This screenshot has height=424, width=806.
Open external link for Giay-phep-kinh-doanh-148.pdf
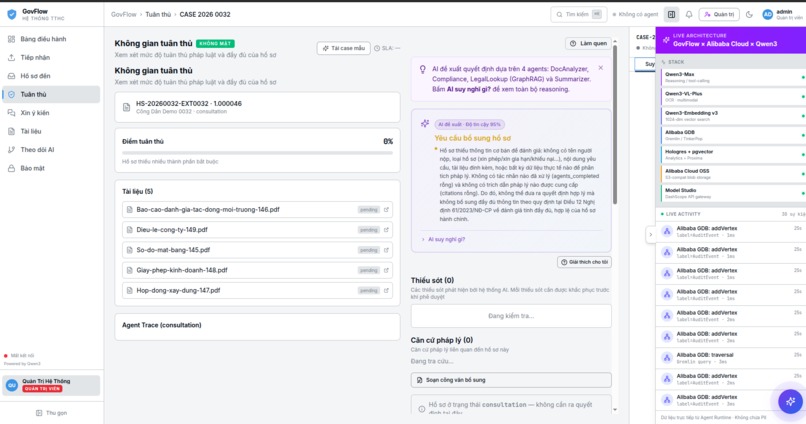click(386, 270)
